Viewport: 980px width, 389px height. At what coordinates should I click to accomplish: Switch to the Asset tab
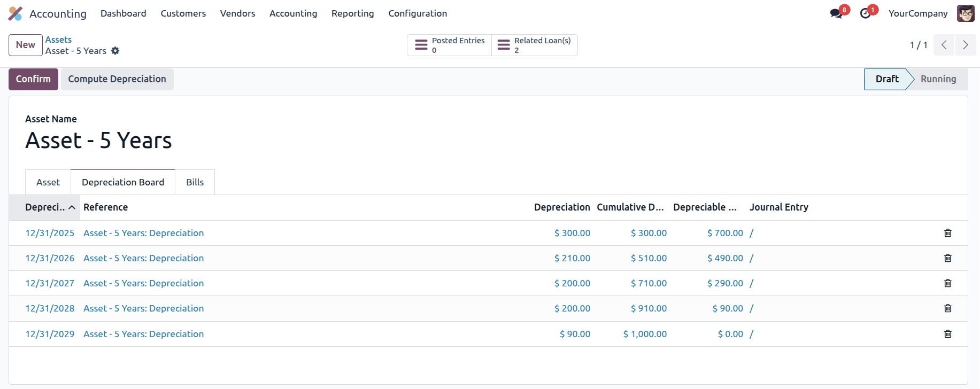click(x=48, y=182)
